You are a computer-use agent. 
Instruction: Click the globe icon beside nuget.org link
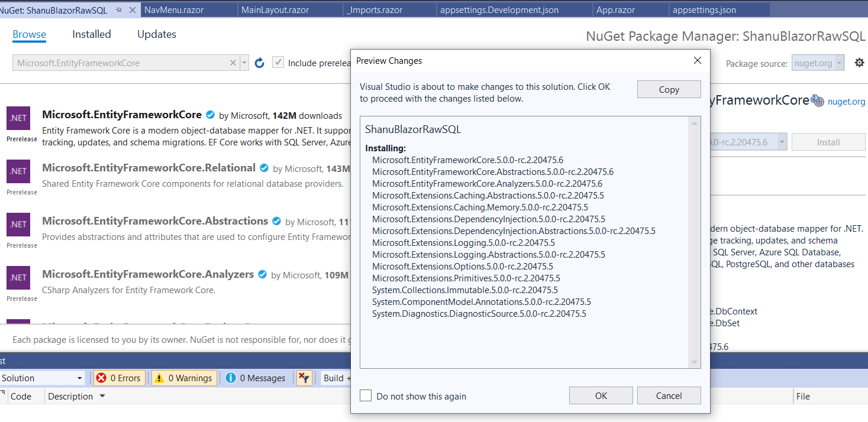tap(818, 100)
